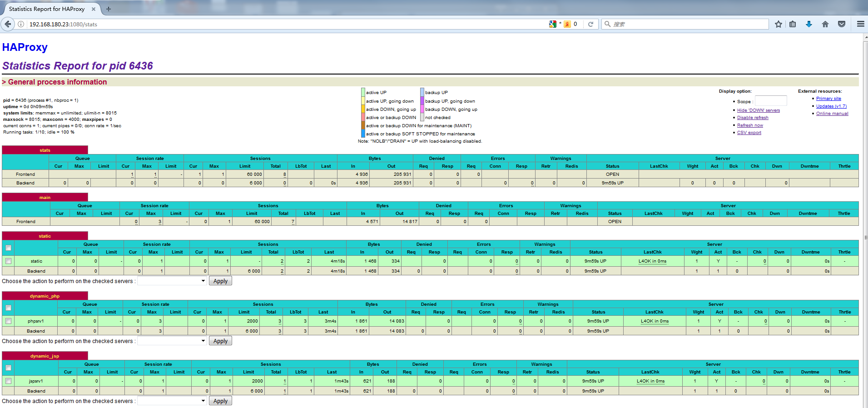Click the search magnifier icon

[607, 24]
